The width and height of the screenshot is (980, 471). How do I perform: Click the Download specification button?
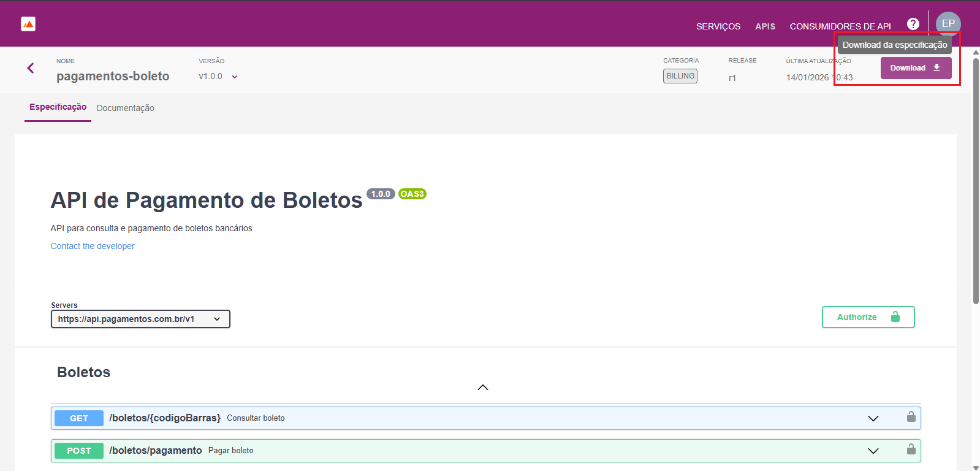(x=916, y=68)
